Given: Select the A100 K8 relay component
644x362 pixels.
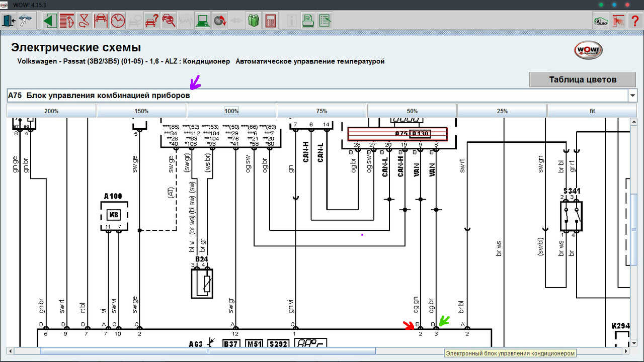Looking at the screenshot, I should [x=114, y=215].
